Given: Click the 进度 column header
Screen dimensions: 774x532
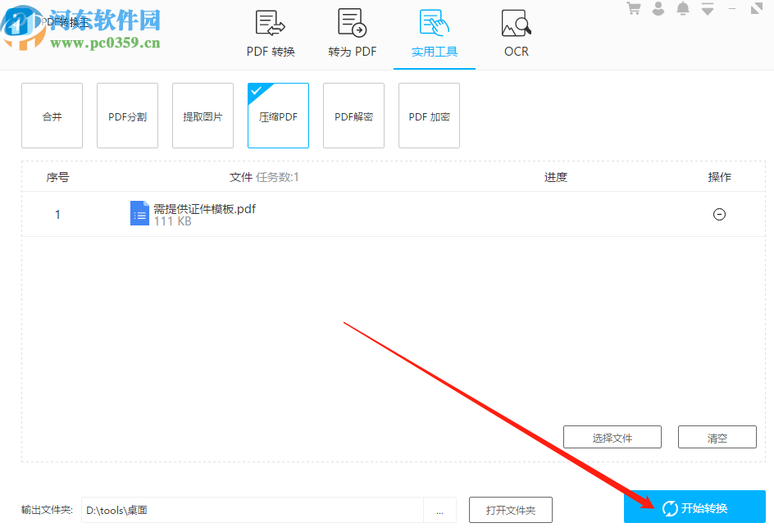Looking at the screenshot, I should (x=556, y=177).
